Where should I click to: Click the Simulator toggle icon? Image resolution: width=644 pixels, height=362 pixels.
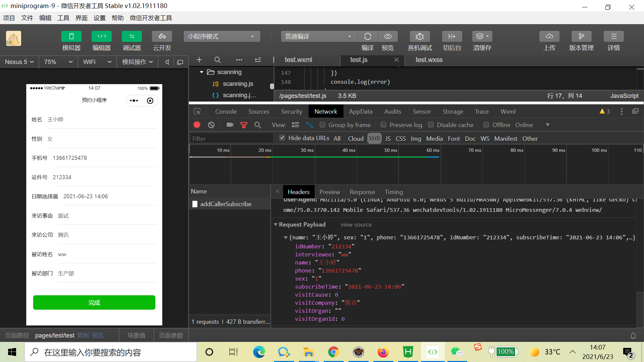coord(71,36)
